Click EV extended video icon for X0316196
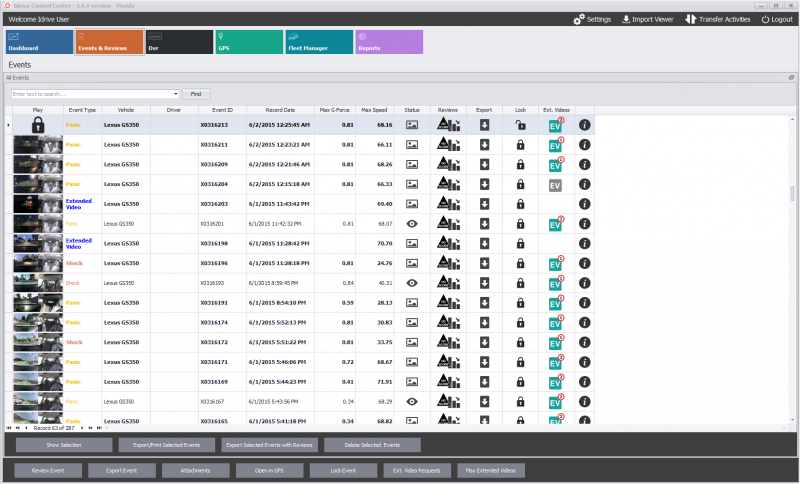 tap(555, 264)
